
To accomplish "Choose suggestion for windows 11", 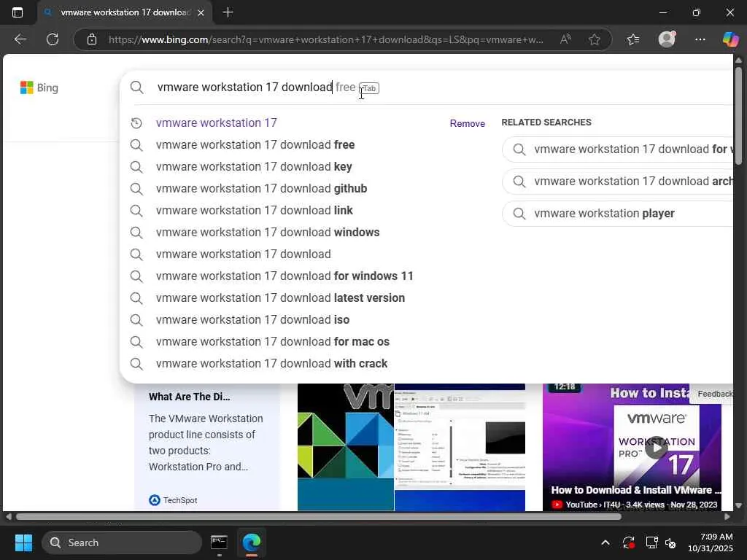I will [285, 276].
